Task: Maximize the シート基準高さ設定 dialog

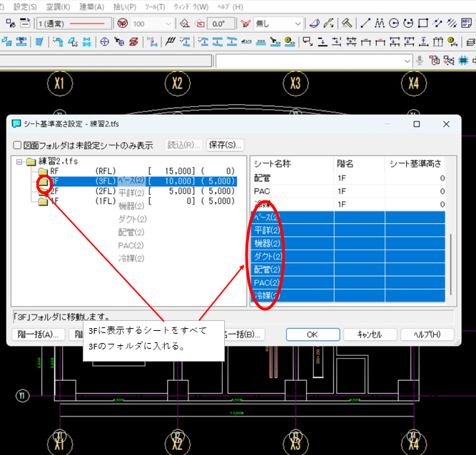Action: 417,124
